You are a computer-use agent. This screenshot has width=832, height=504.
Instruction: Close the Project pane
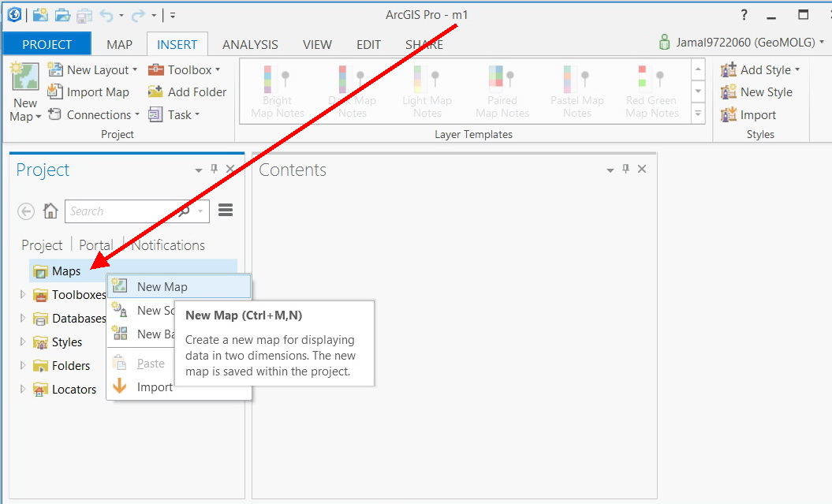point(230,169)
